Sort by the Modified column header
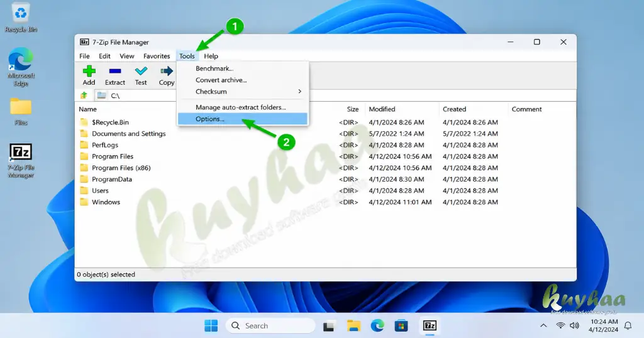This screenshot has height=338, width=644. tap(382, 109)
